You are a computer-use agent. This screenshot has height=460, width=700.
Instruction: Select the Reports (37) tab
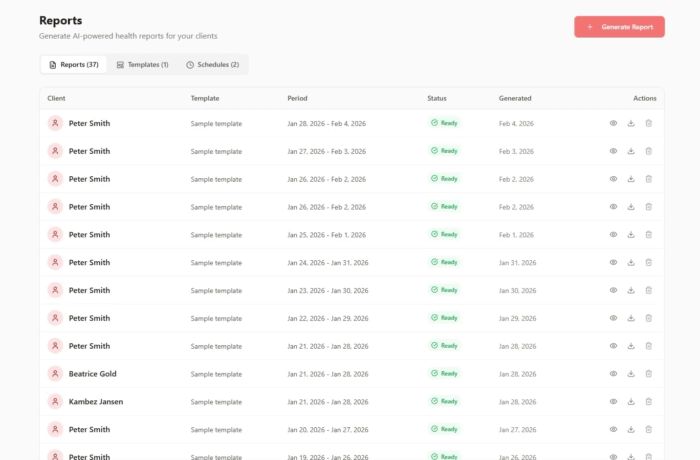74,65
